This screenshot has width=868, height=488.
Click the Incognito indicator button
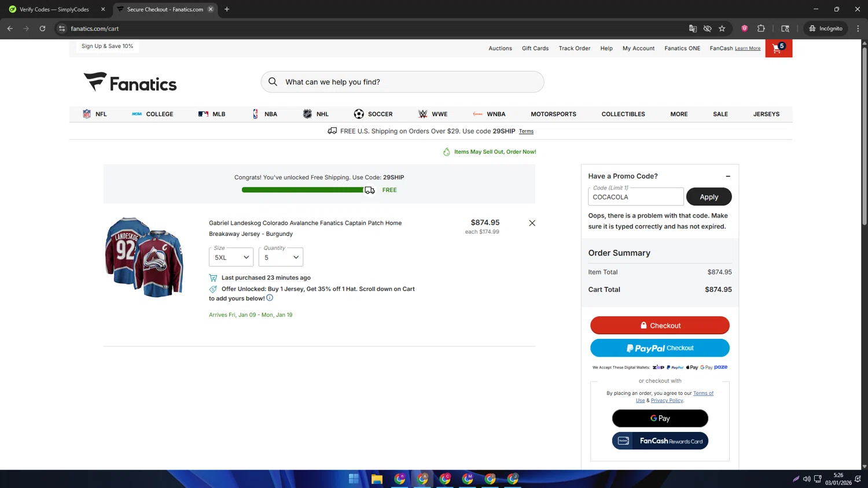[x=826, y=28]
